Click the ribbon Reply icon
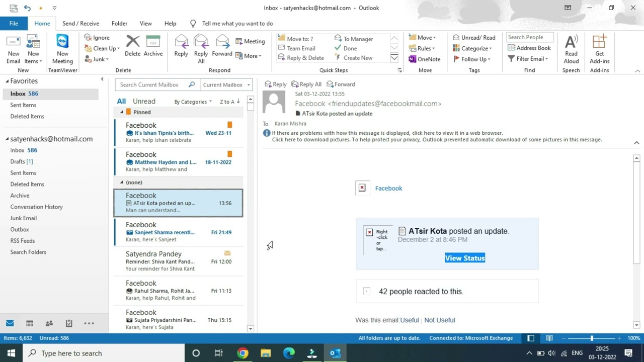644x362 pixels. pyautogui.click(x=181, y=42)
